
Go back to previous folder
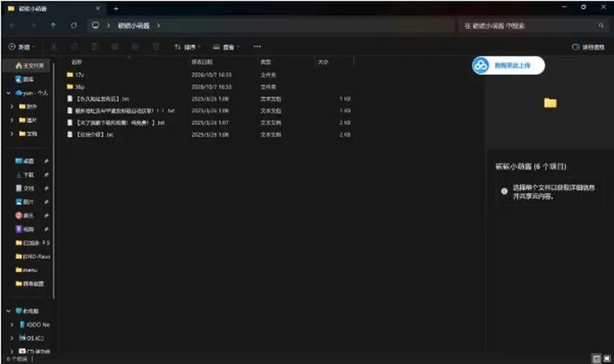pos(13,26)
